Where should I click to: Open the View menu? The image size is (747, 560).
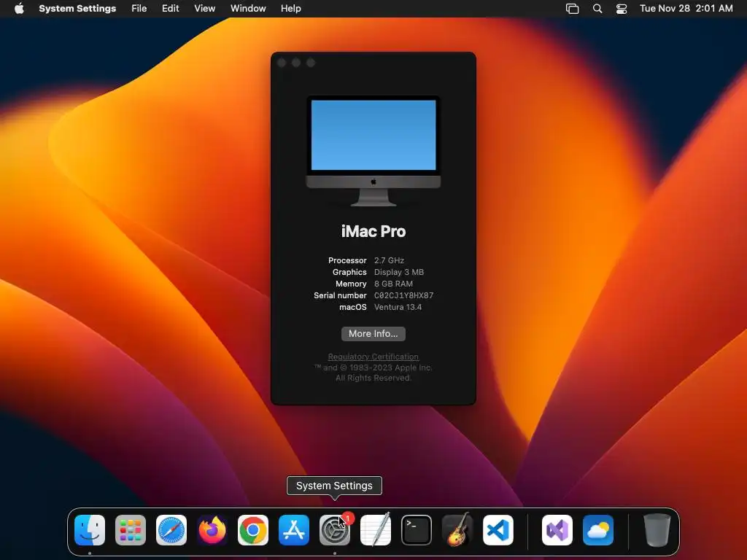[204, 9]
